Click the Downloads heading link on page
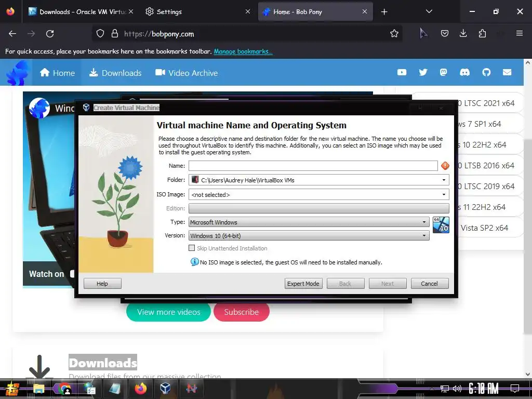Image resolution: width=532 pixels, height=399 pixels. [103, 363]
